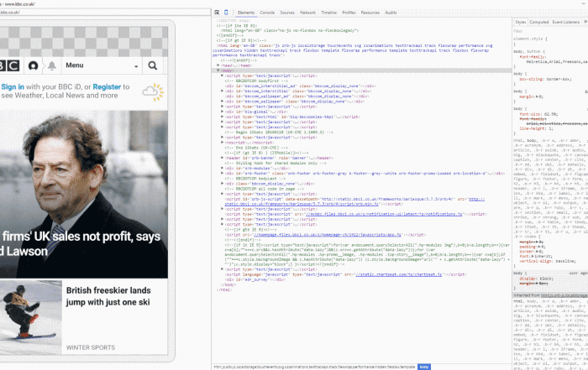The height and width of the screenshot is (370, 588).
Task: Click the WINTER SPORTS category label
Action: point(91,347)
